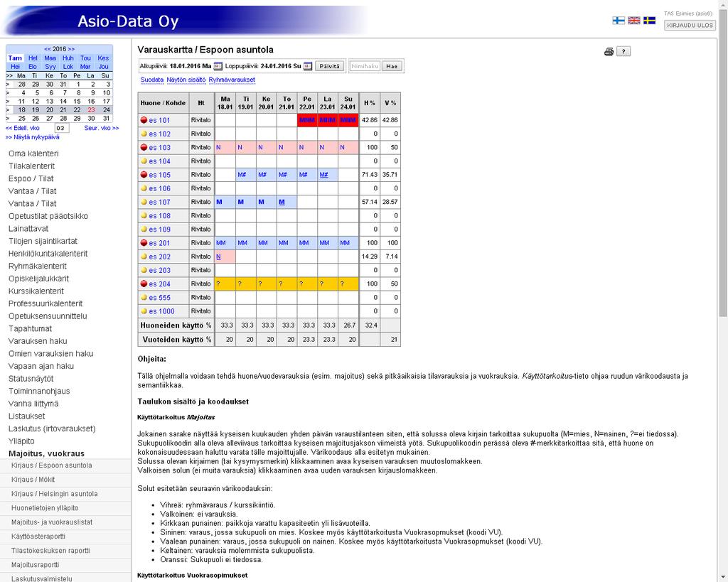Select date 23 in mini calendar
Screen dimensions: 728x582
[x=91, y=110]
